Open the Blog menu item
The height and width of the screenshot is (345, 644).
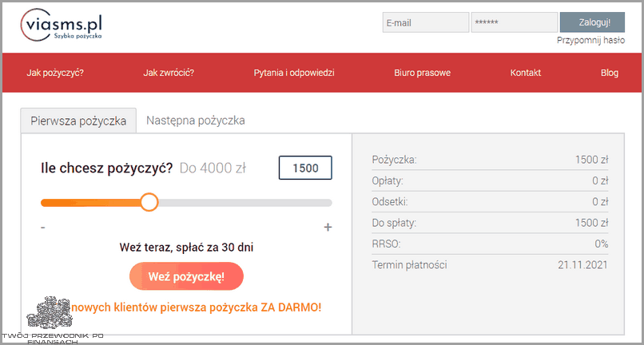(x=610, y=73)
